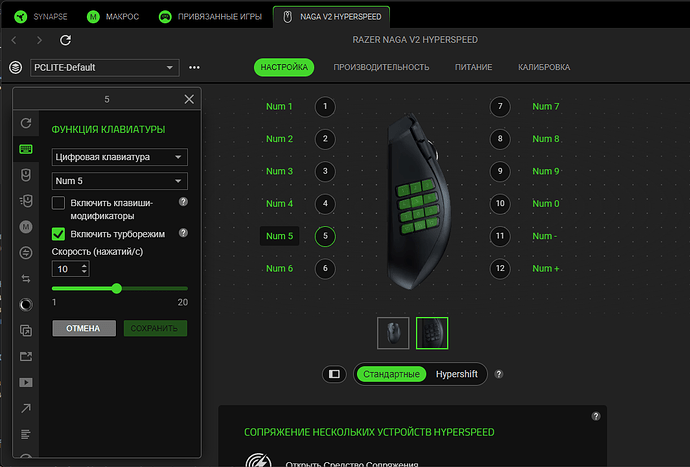The image size is (690, 467).
Task: Select mouse button 2 circle
Action: [x=325, y=139]
